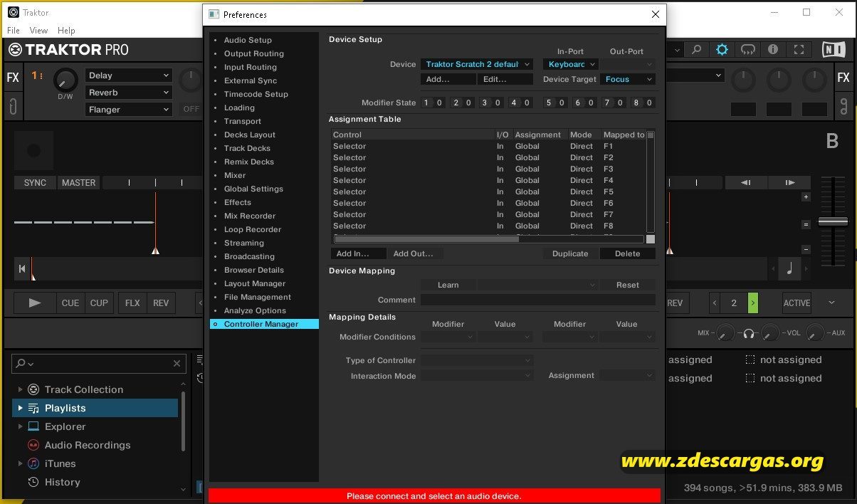
Task: Click the equals reset zoom button on Deck B
Action: [x=806, y=224]
